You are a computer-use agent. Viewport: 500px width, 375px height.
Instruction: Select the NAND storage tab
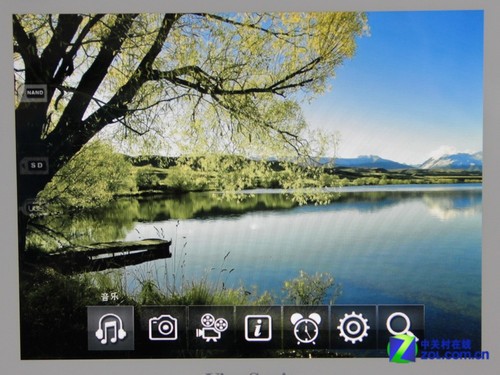tap(35, 93)
